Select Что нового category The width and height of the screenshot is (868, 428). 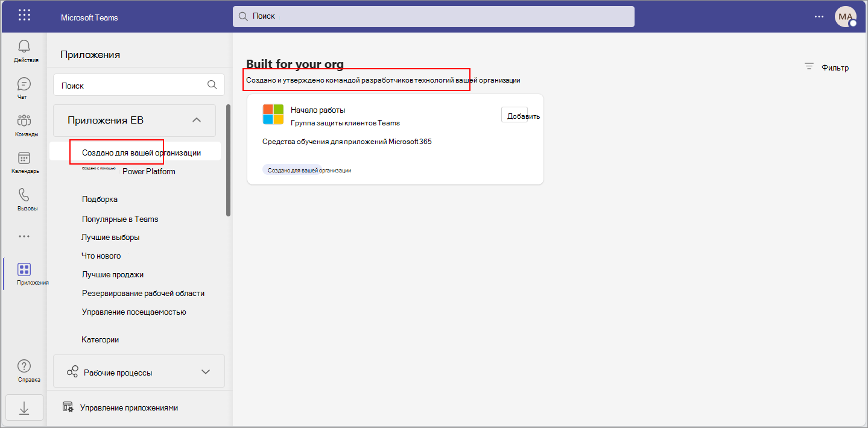click(101, 256)
